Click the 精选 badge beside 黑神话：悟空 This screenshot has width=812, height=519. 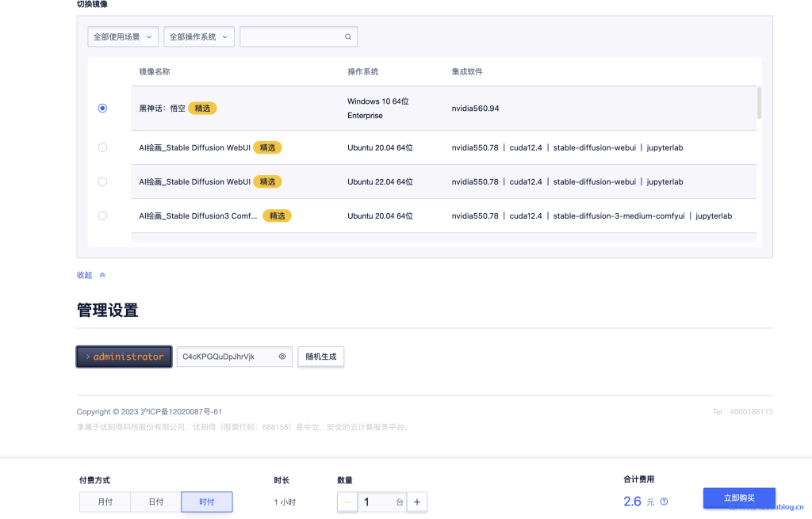click(x=201, y=108)
